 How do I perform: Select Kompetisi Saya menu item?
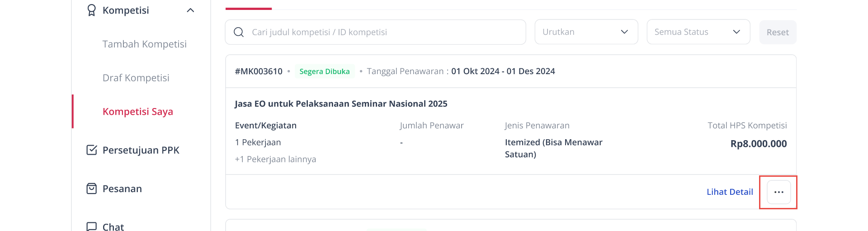[138, 112]
